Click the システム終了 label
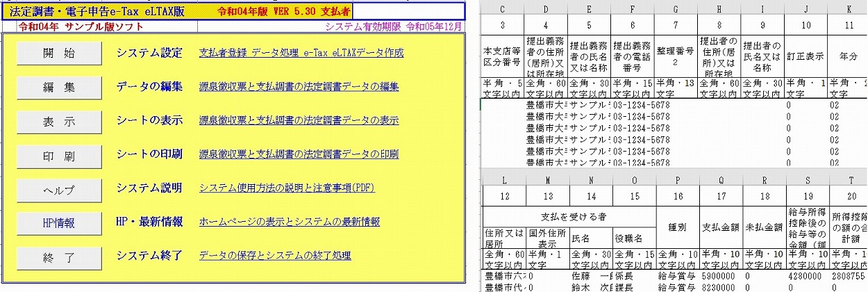The height and width of the screenshot is (292, 868). tap(149, 255)
